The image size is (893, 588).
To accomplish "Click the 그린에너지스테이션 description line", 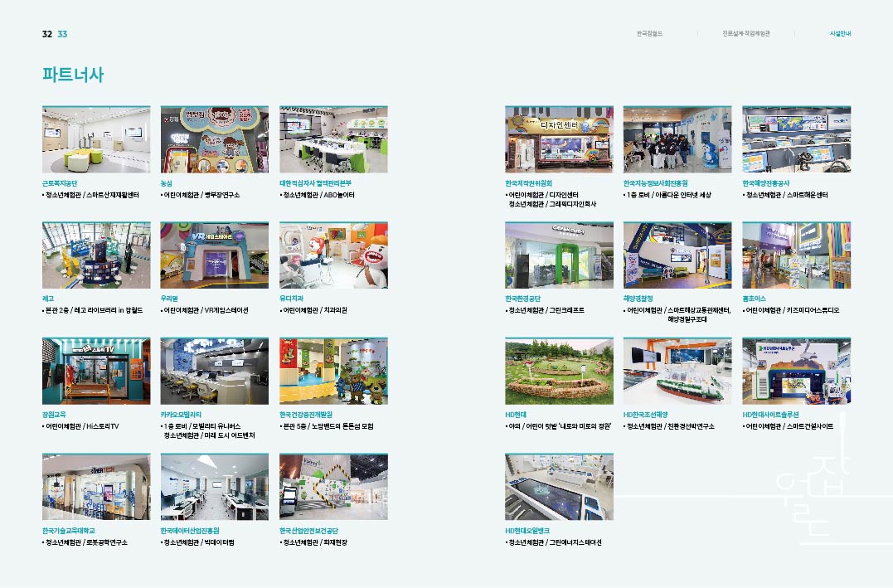I will coord(554,542).
